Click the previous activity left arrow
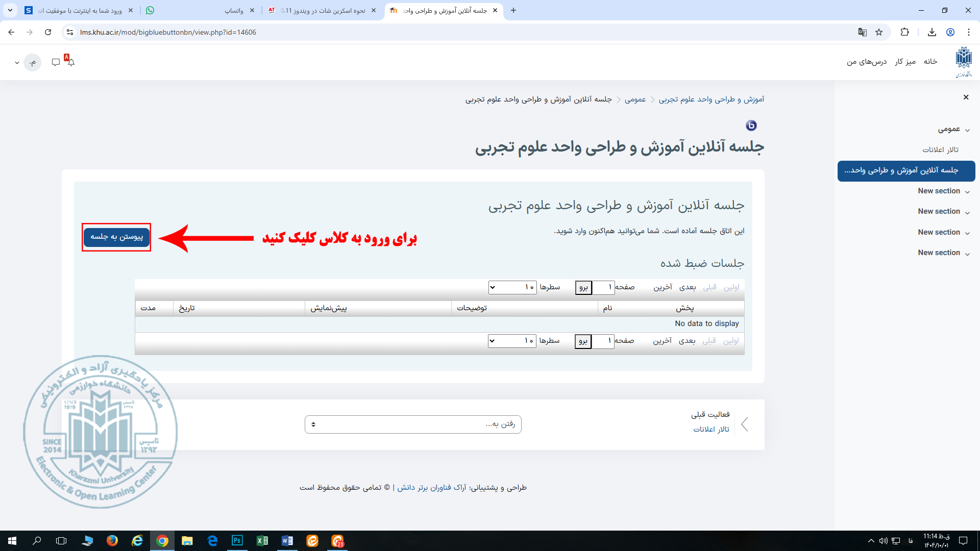This screenshot has width=980, height=551. (745, 424)
